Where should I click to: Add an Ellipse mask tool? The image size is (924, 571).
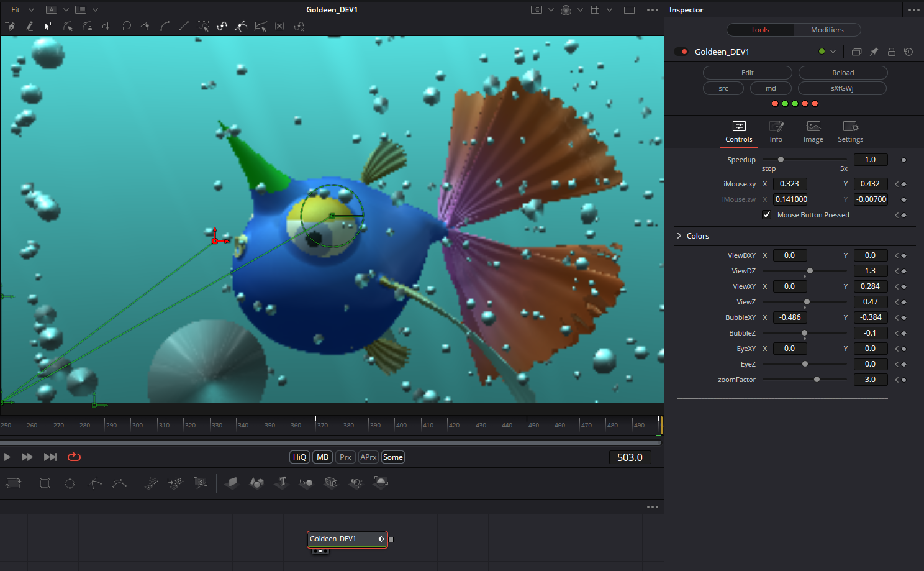(70, 483)
